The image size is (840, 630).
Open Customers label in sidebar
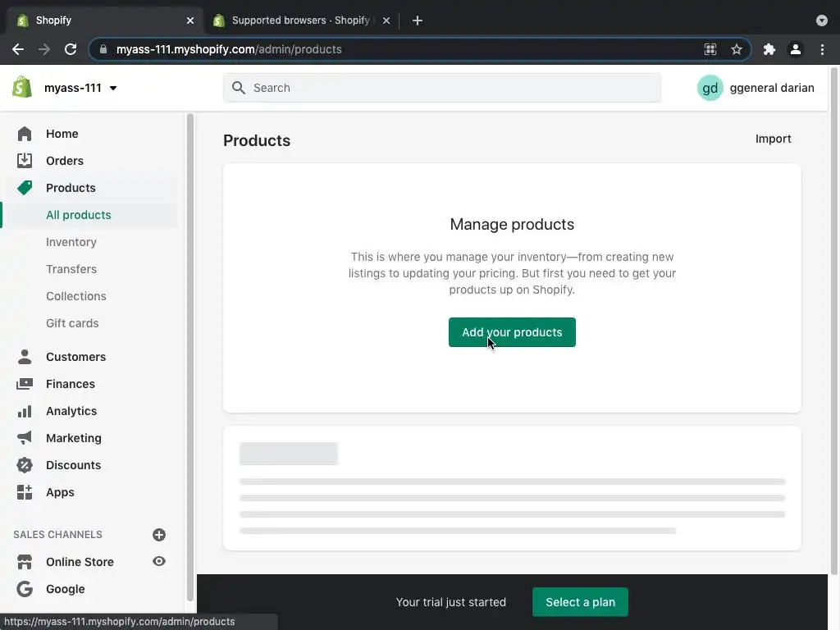click(76, 357)
